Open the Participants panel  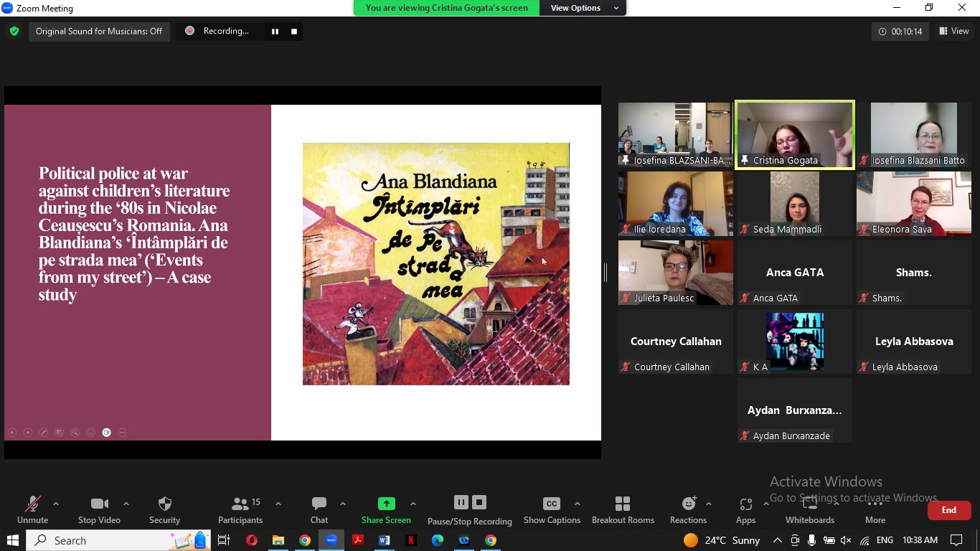click(x=240, y=510)
